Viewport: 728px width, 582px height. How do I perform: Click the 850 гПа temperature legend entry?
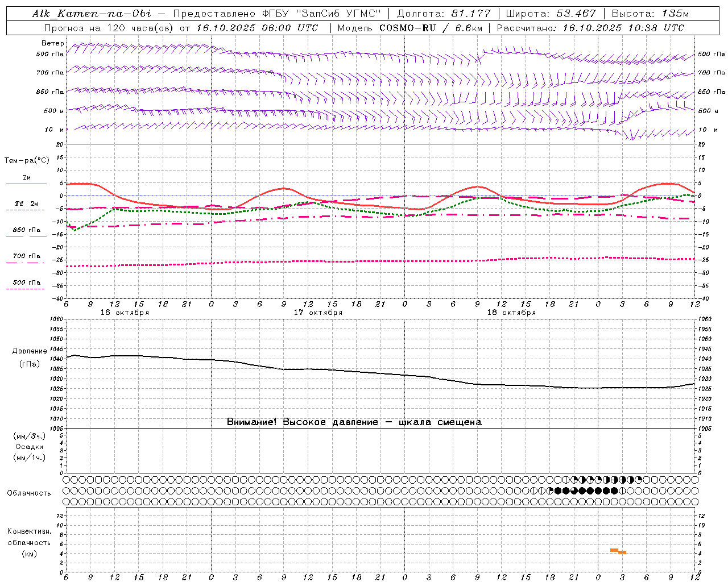[26, 230]
